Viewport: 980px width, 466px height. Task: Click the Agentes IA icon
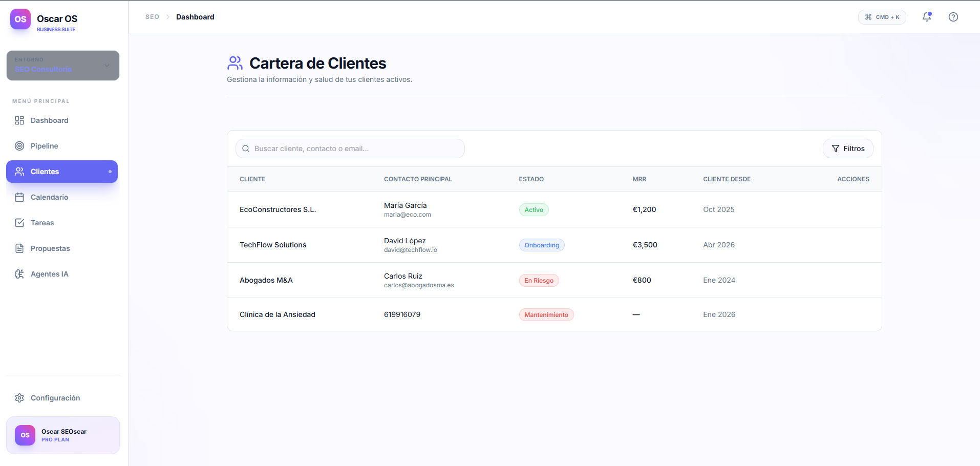click(19, 273)
